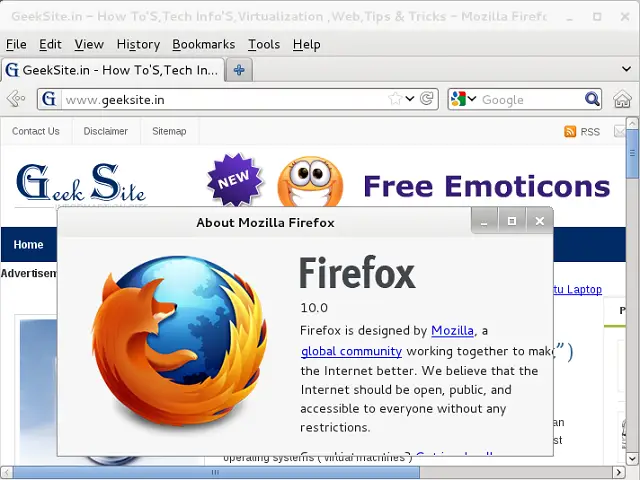
Task: Click the GeekSite logo on the webpage
Action: (81, 184)
